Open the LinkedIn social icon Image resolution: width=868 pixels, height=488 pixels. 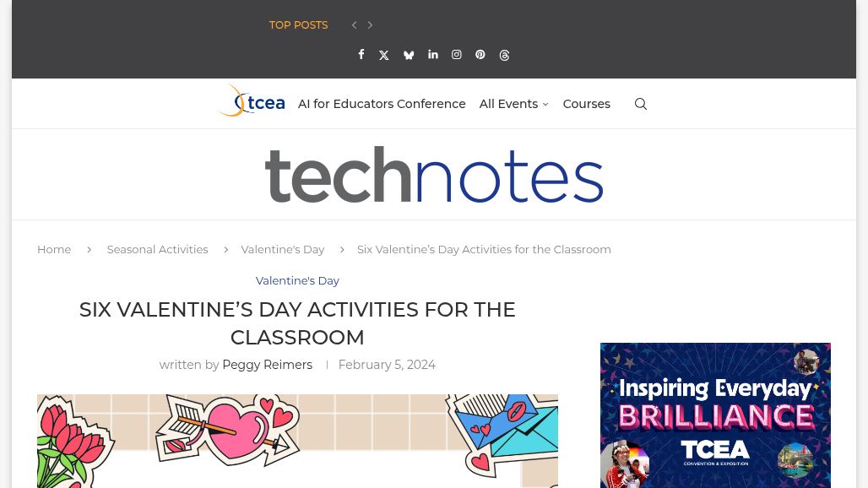pyautogui.click(x=433, y=55)
